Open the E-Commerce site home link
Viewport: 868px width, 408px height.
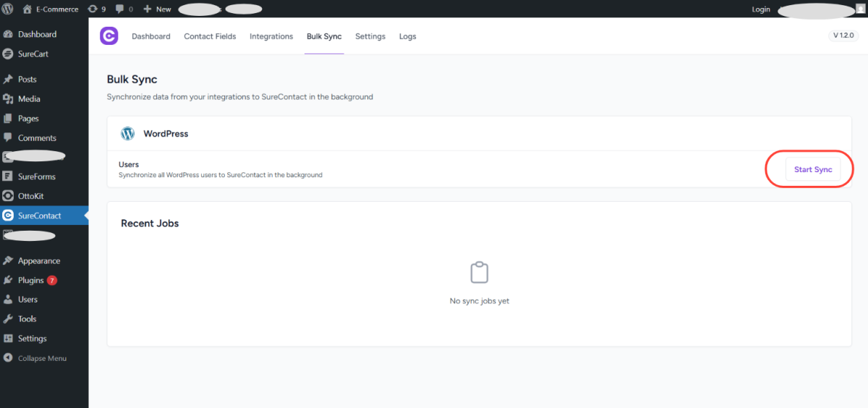[50, 9]
